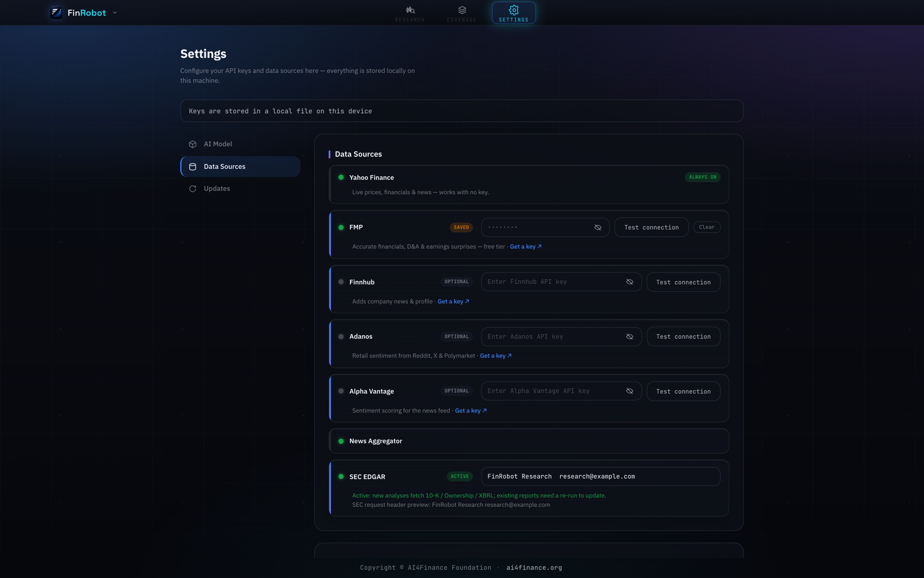The width and height of the screenshot is (924, 578).
Task: Focus the Alpha Vantage API key field
Action: point(561,391)
